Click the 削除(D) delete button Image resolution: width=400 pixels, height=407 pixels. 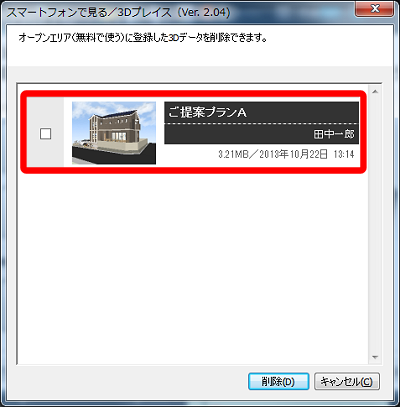point(278,381)
